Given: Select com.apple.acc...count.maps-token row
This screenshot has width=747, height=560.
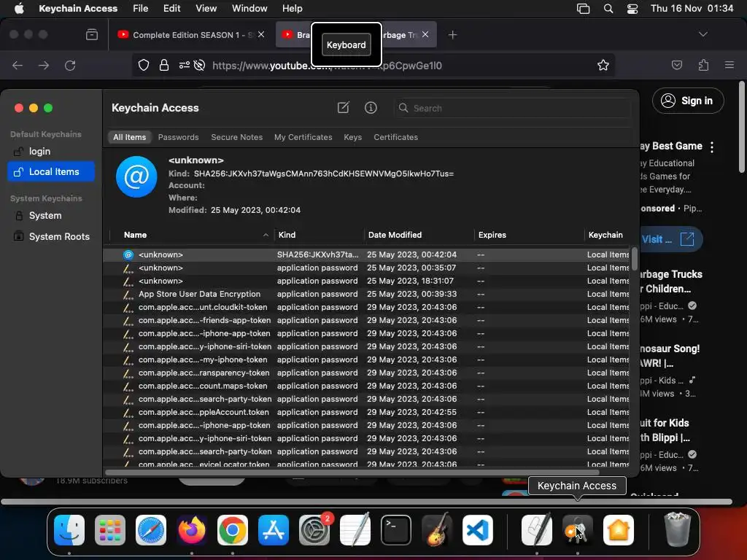Looking at the screenshot, I should click(367, 386).
